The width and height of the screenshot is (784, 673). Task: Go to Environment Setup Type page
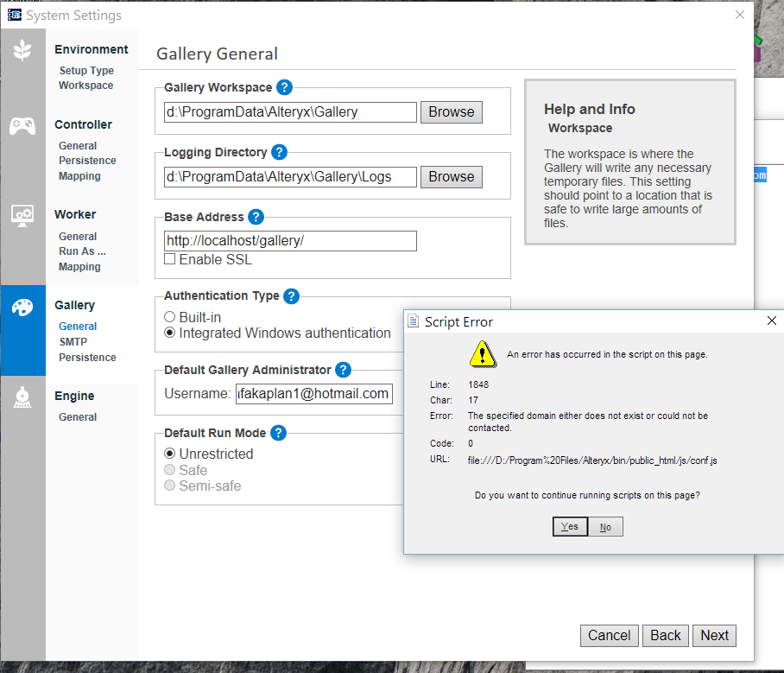click(86, 71)
